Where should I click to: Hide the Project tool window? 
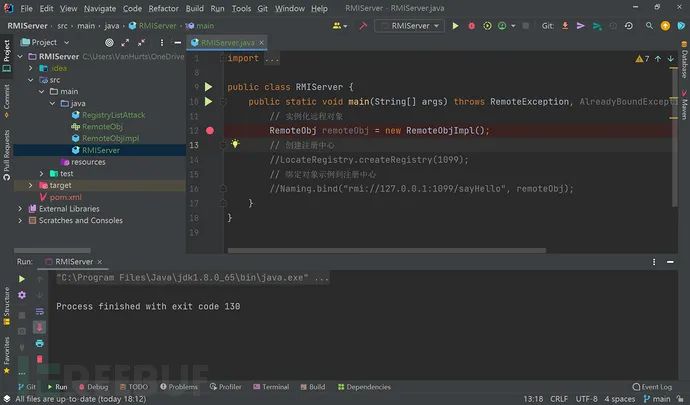177,42
